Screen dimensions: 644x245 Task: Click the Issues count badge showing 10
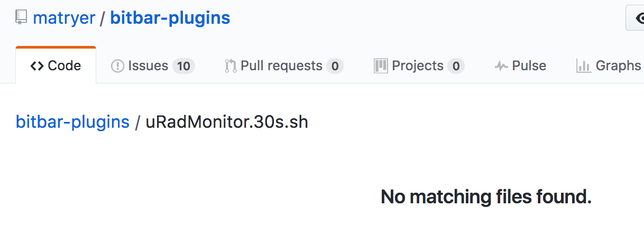pos(183,66)
